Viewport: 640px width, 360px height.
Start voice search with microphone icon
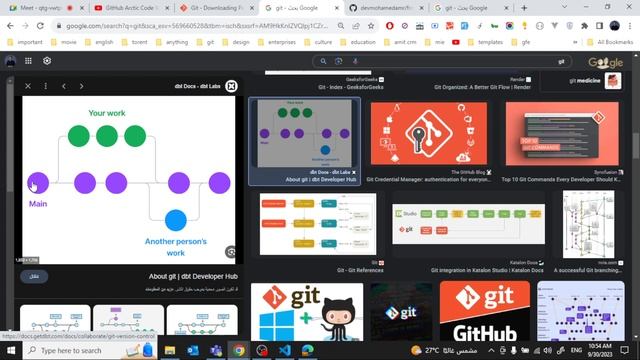(355, 61)
